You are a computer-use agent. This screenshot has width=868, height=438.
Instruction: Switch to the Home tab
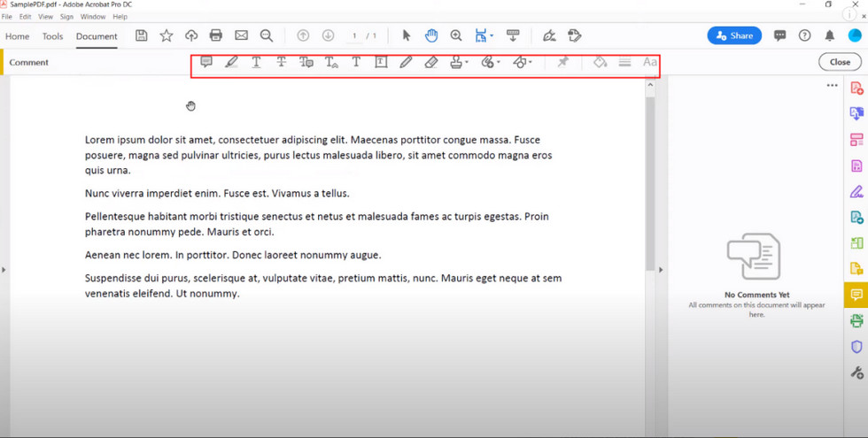[17, 36]
